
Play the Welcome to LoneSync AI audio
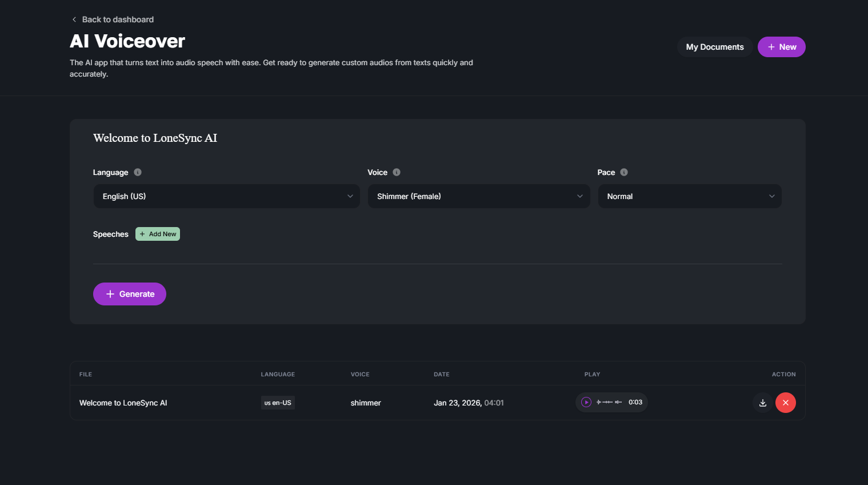[586, 402]
